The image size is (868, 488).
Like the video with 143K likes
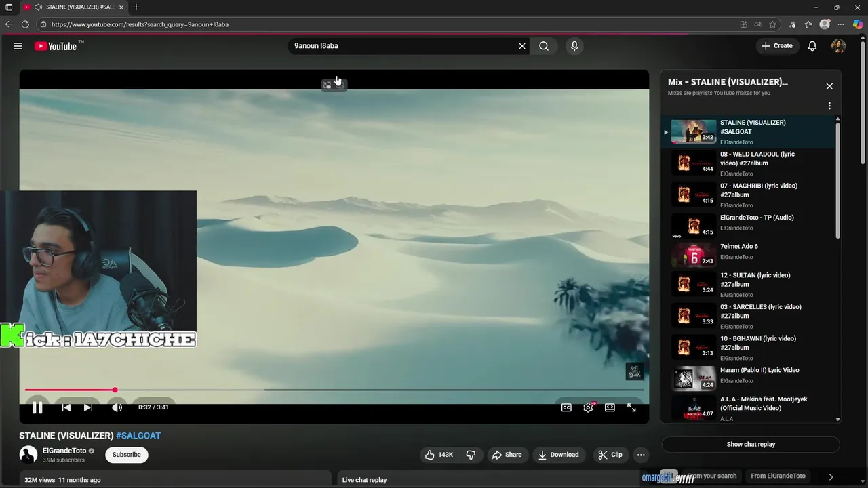pyautogui.click(x=439, y=455)
